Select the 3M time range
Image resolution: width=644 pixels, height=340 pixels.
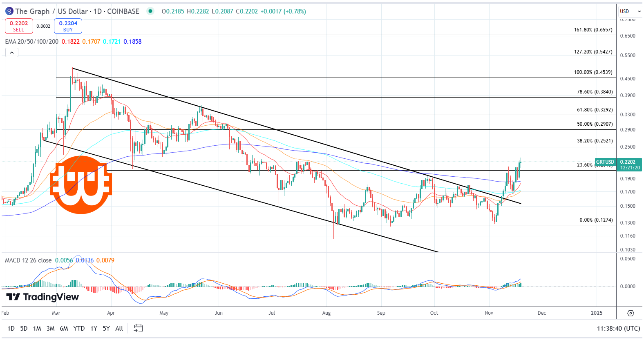coord(50,328)
